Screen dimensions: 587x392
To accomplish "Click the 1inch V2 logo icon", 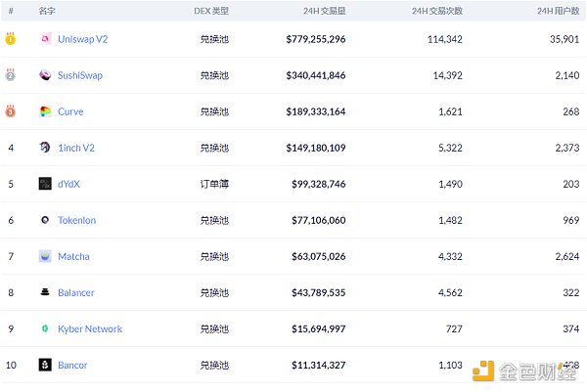I will tap(45, 148).
